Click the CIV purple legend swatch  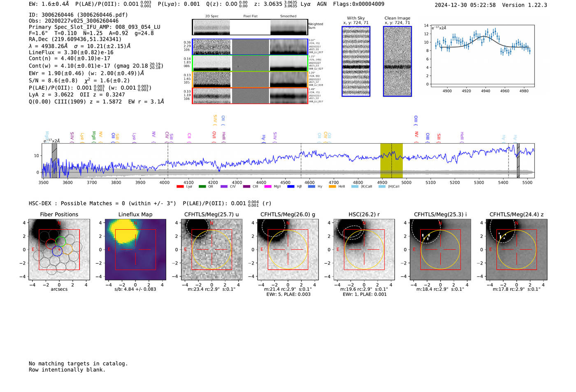click(x=224, y=187)
